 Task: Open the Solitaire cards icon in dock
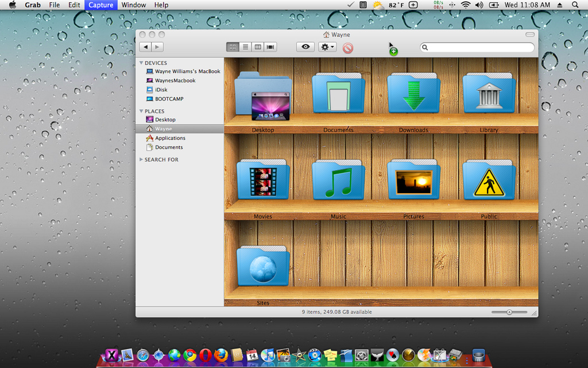click(393, 355)
